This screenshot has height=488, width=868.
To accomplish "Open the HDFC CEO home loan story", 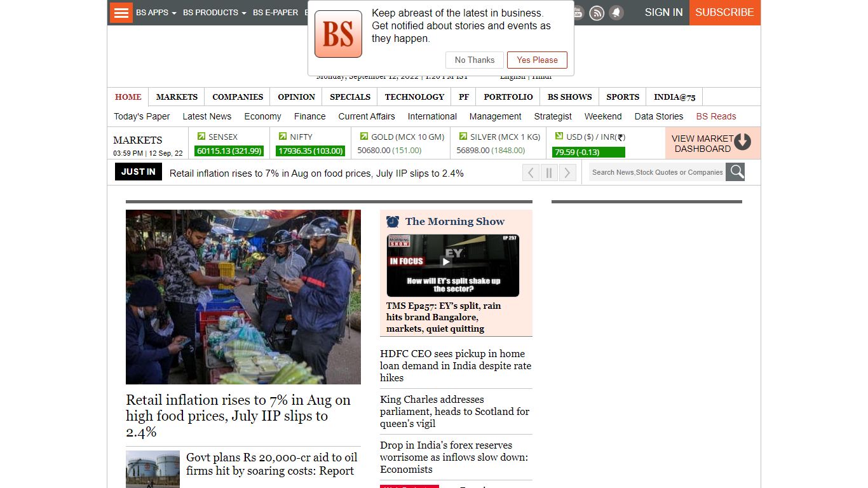I will pos(456,365).
